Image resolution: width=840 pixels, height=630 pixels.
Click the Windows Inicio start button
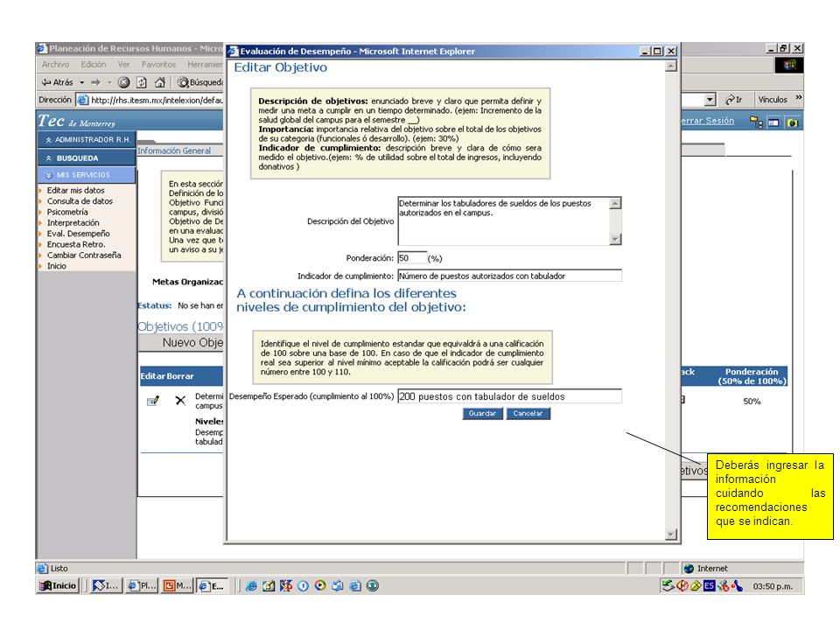tap(59, 586)
